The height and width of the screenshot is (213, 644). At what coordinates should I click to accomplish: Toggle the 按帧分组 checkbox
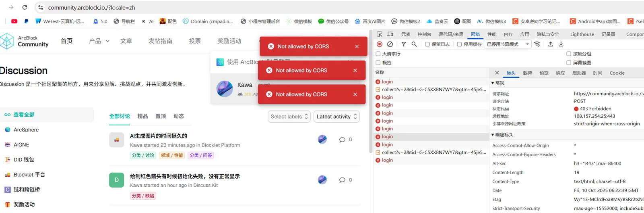pyautogui.click(x=569, y=54)
